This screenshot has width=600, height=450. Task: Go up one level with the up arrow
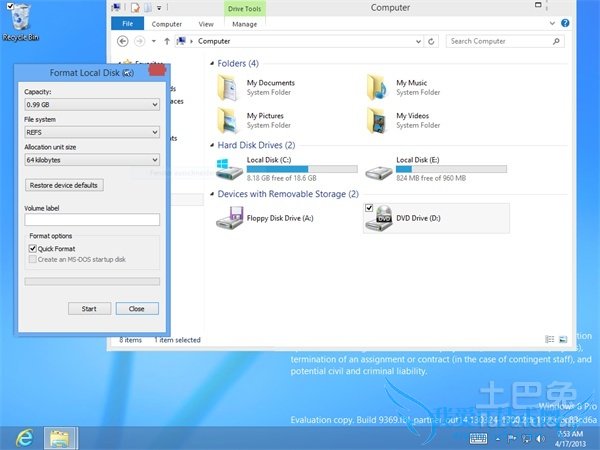(166, 42)
